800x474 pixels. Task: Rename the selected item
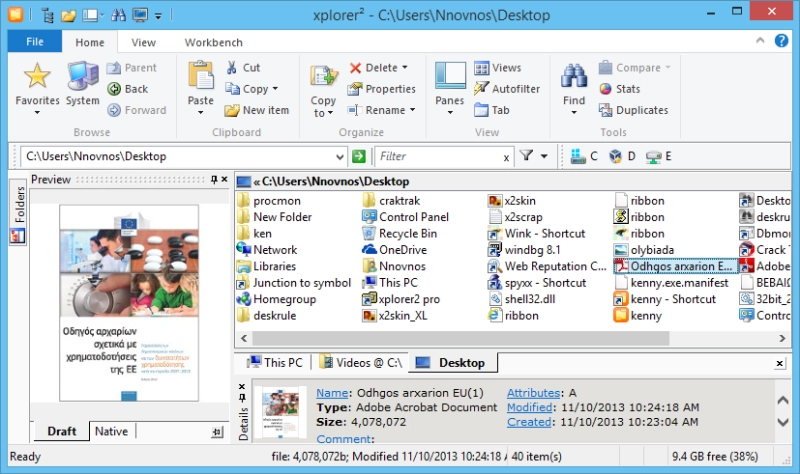click(377, 110)
